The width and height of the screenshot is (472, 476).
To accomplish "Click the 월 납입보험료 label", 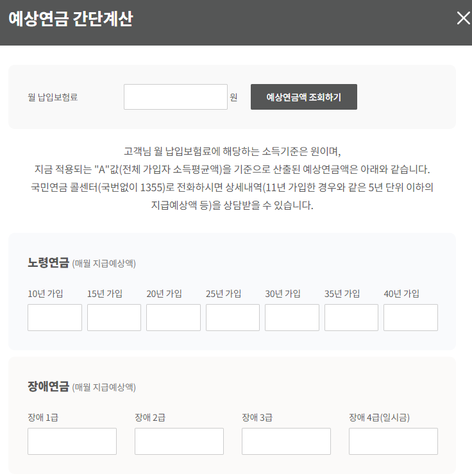I will pos(53,97).
